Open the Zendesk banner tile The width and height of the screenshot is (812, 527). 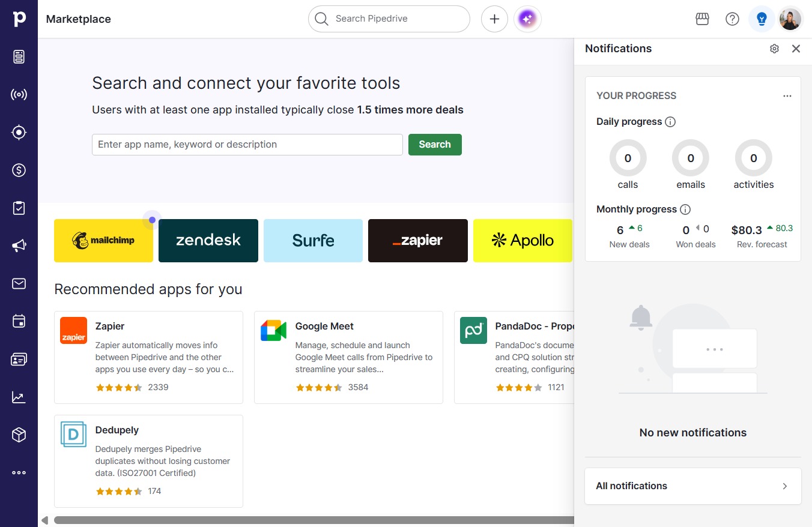[x=208, y=241]
